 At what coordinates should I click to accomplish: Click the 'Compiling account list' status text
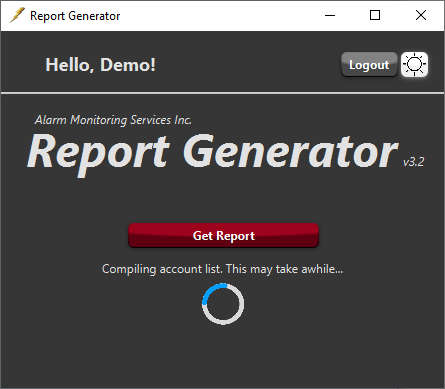(x=222, y=269)
